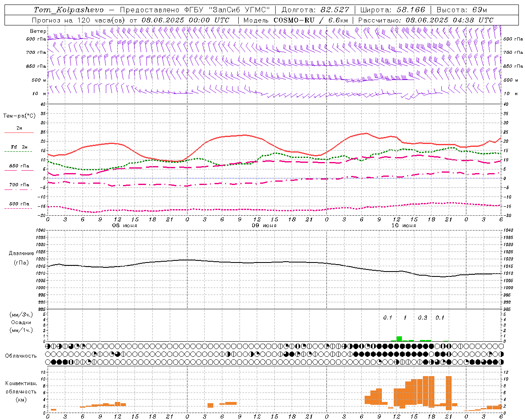Click the tallest green precipitation bar
Image resolution: width=525 pixels, height=420 pixels.
click(399, 339)
